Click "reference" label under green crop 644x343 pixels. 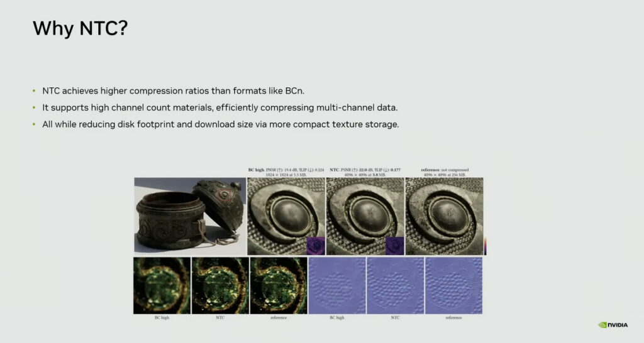coord(279,318)
